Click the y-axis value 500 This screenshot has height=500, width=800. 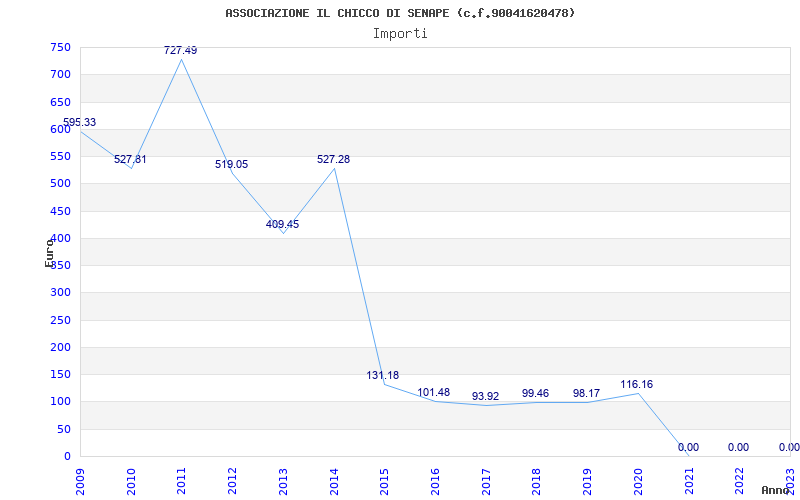pyautogui.click(x=60, y=184)
